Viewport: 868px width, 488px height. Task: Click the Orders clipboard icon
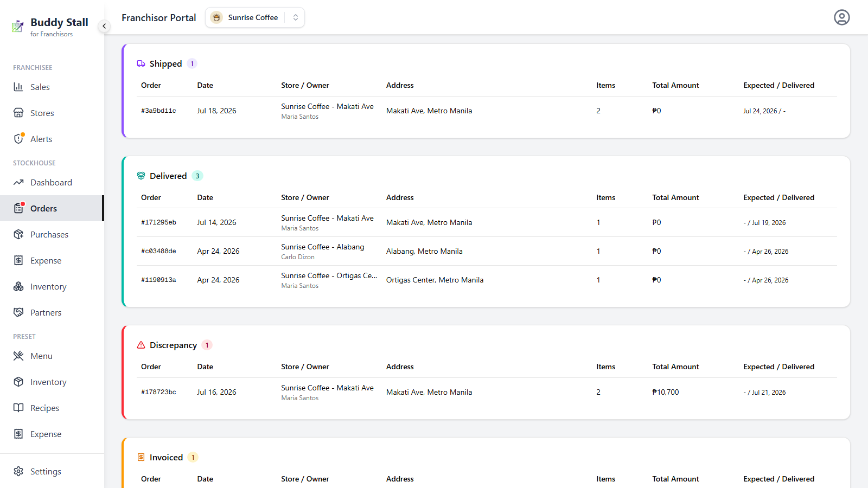click(x=18, y=208)
